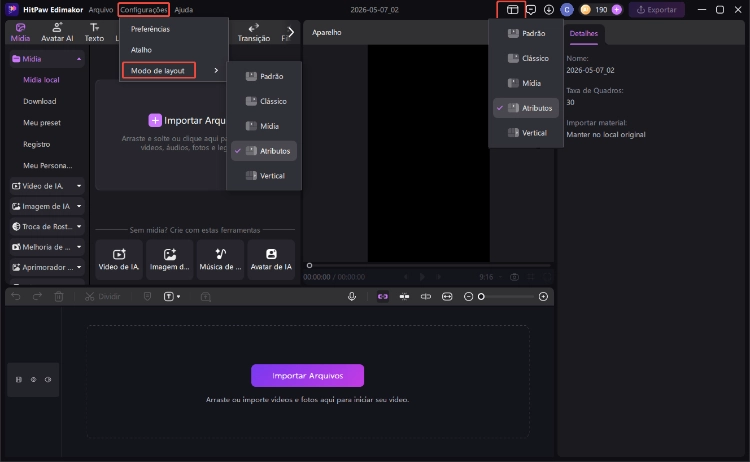750x462 pixels.
Task: Click the Dividir scissors tool
Action: coord(102,297)
